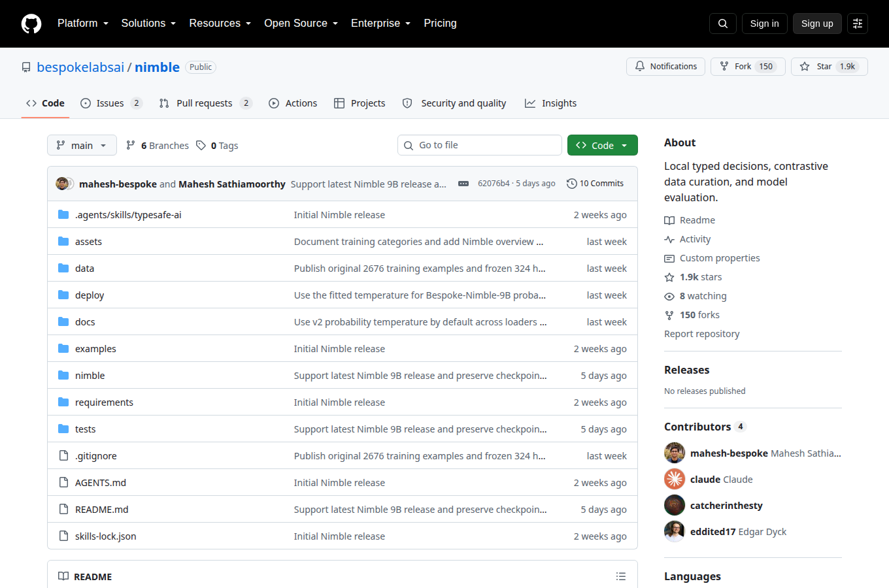
Task: Click the Notifications button
Action: coord(666,67)
